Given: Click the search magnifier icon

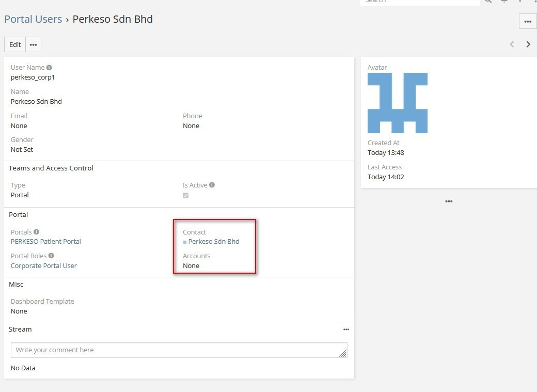Looking at the screenshot, I should tap(488, 2).
